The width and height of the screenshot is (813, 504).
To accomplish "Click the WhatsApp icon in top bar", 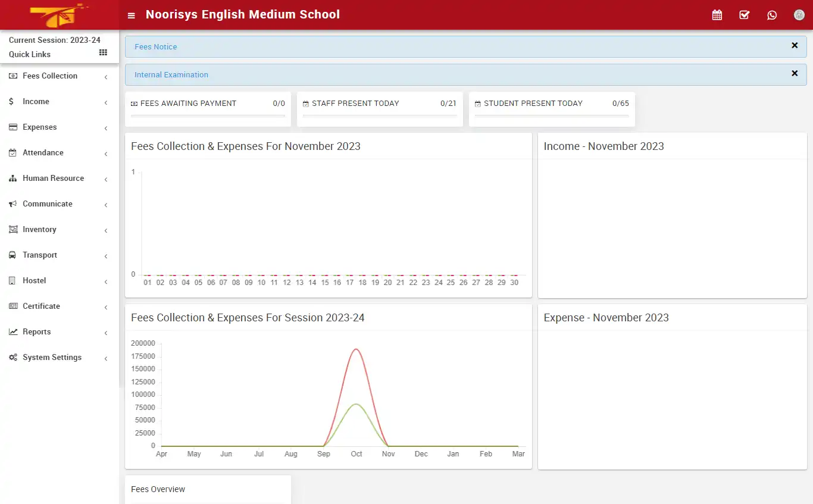I will (x=772, y=14).
